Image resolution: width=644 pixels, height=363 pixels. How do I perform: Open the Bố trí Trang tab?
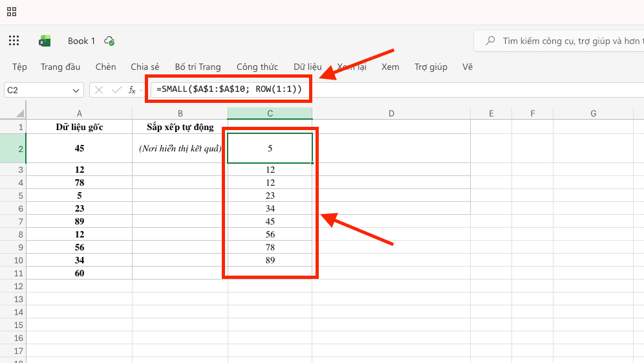tap(198, 67)
